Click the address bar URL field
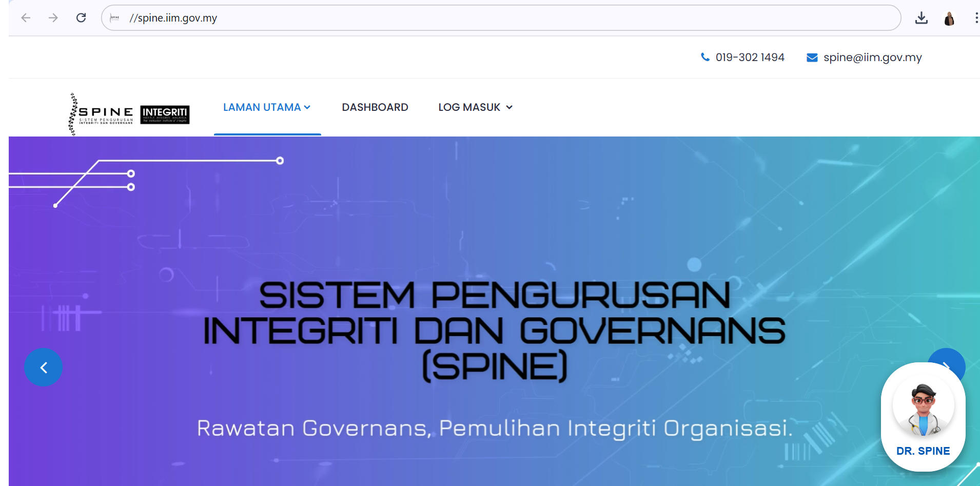This screenshot has width=980, height=486. [x=462, y=18]
